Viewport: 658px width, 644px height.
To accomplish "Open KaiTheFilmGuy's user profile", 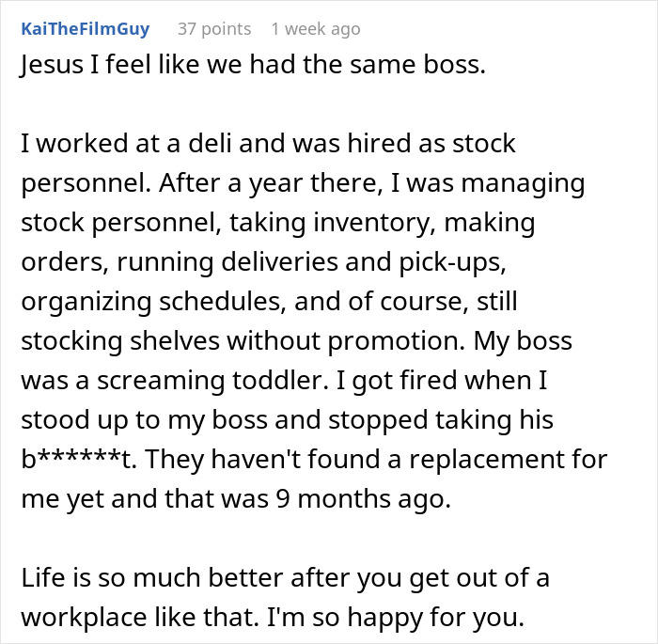I will (85, 29).
